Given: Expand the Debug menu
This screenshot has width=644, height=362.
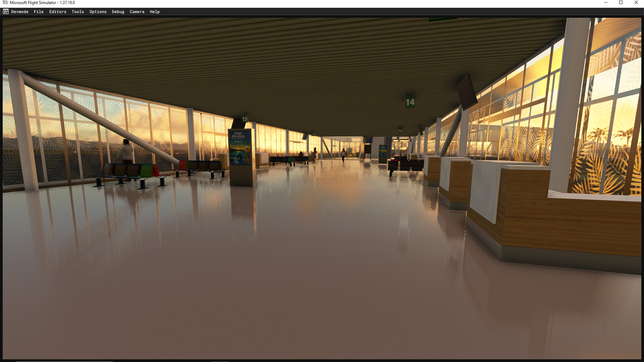Looking at the screenshot, I should [x=118, y=12].
